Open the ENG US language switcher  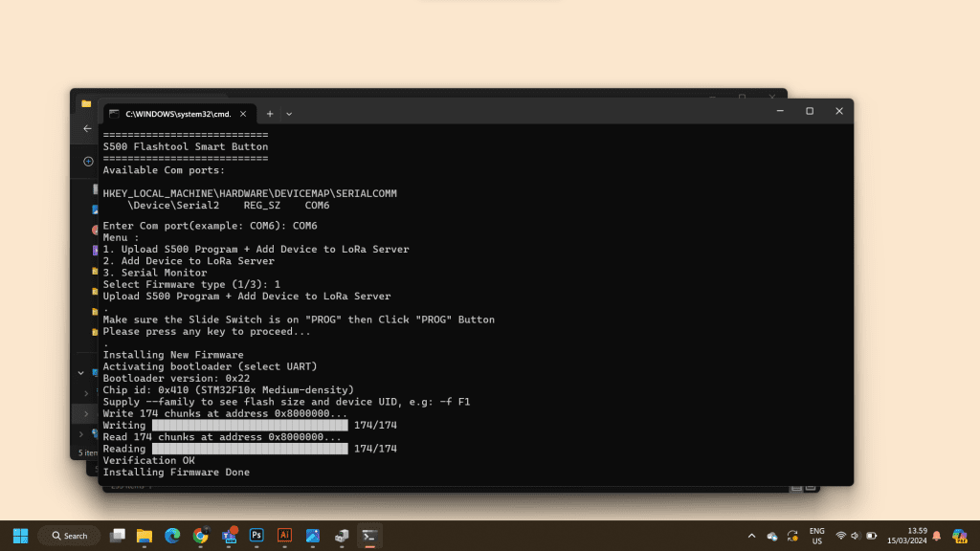click(x=816, y=536)
